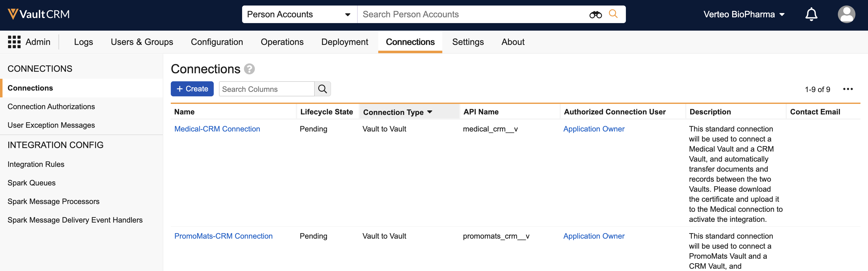Open the three-dot actions menu
Image resolution: width=868 pixels, height=271 pixels.
click(x=848, y=89)
